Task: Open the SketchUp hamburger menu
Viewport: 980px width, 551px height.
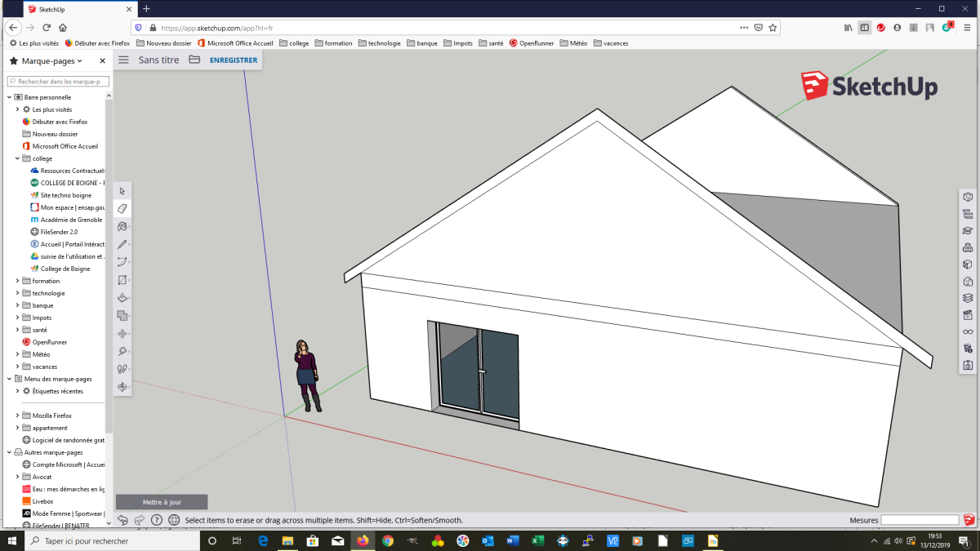Action: click(x=123, y=60)
